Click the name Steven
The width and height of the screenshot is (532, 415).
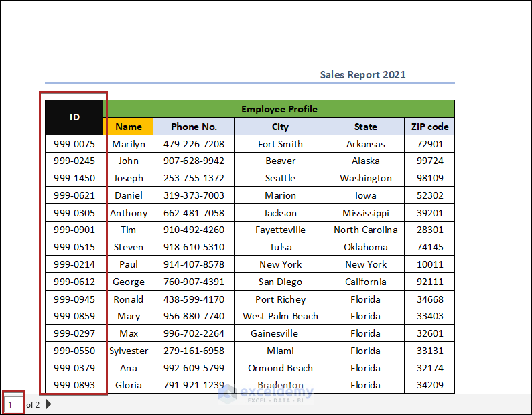pyautogui.click(x=128, y=247)
